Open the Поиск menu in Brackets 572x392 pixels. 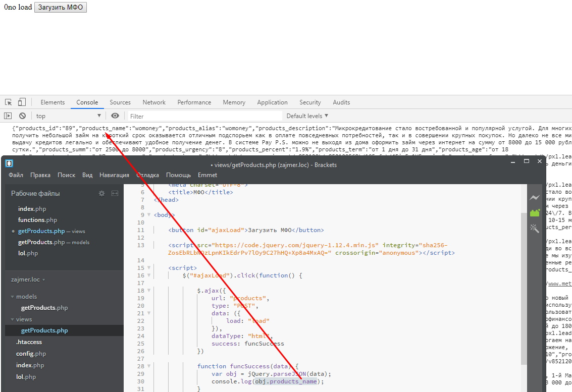[x=67, y=175]
